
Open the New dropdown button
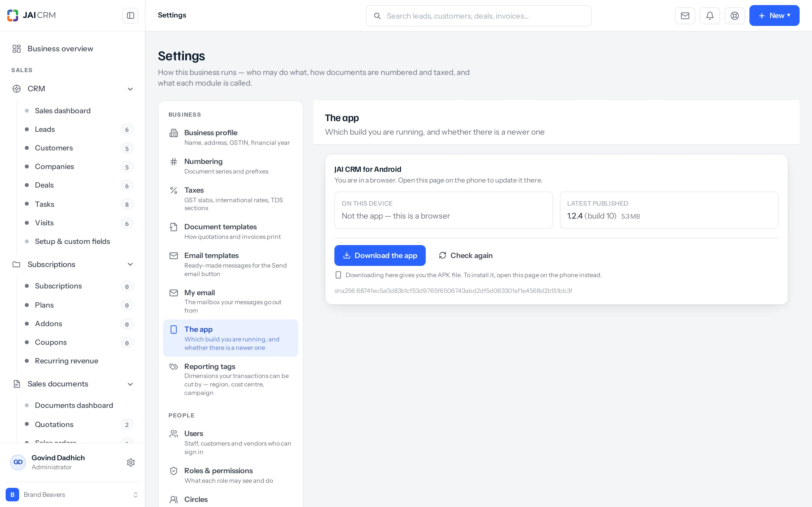point(774,15)
